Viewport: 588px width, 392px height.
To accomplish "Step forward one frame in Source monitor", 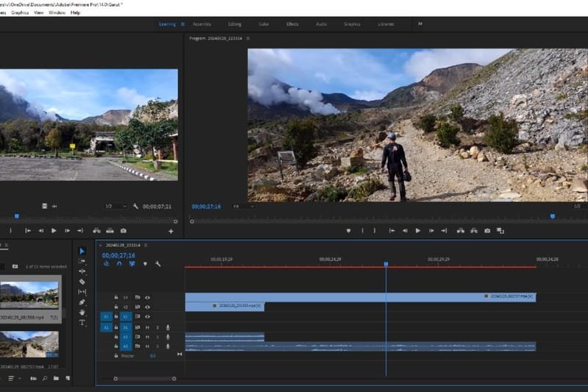I will tap(67, 231).
